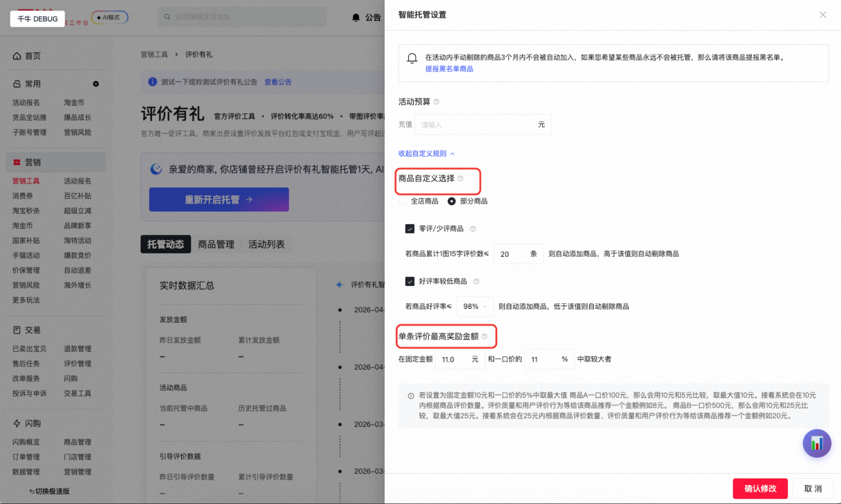
Task: Uncheck the 零评/少评商品 checkbox
Action: click(x=410, y=229)
